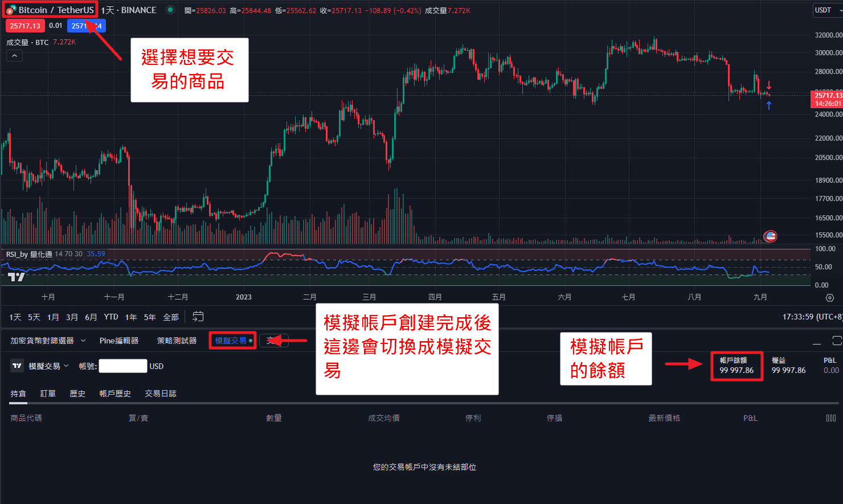The height and width of the screenshot is (504, 843).
Task: Click the white 帳號 account number field
Action: tap(123, 366)
